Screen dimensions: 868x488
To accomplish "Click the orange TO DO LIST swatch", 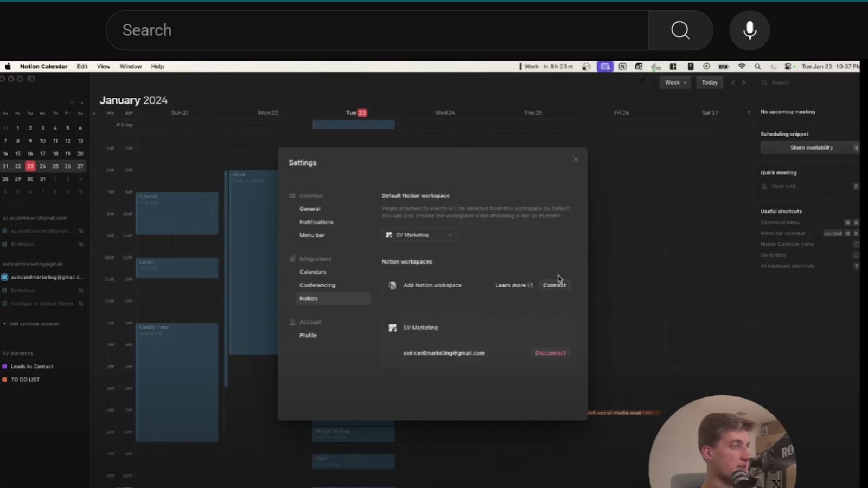I will tap(4, 380).
